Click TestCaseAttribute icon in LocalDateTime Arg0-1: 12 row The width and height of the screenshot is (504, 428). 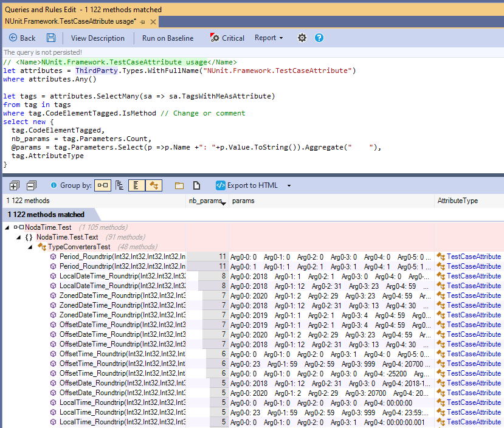[441, 286]
